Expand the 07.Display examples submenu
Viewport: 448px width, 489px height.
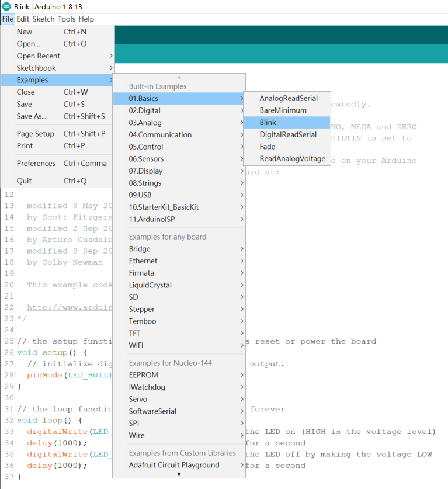tap(179, 171)
